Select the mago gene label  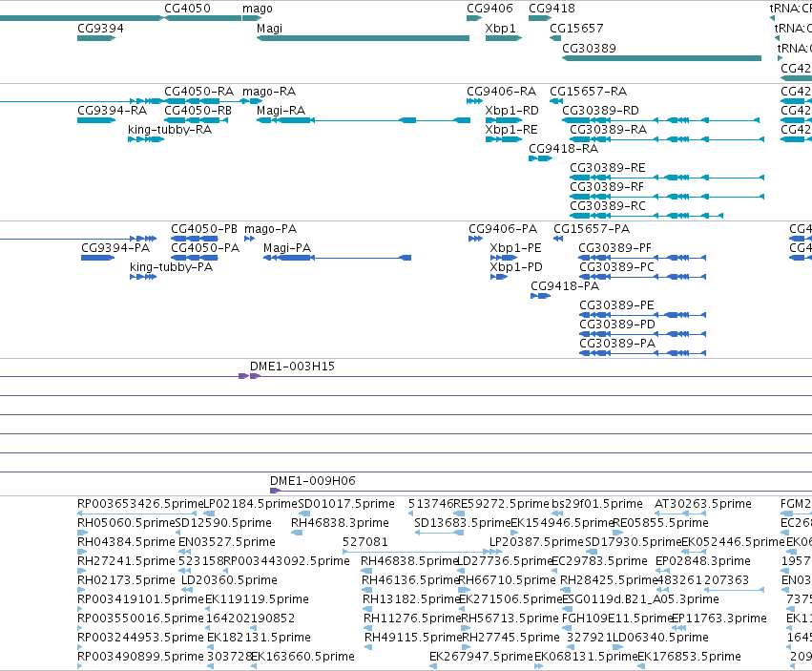tap(258, 9)
